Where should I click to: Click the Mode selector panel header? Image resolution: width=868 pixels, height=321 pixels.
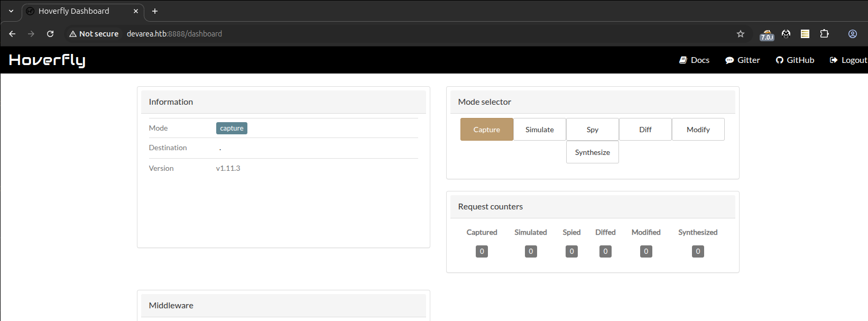pos(593,102)
